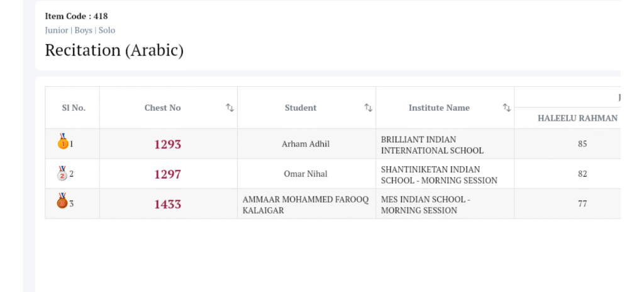Click Brilliant Indian International School cell
This screenshot has height=292, width=644.
pyautogui.click(x=432, y=145)
